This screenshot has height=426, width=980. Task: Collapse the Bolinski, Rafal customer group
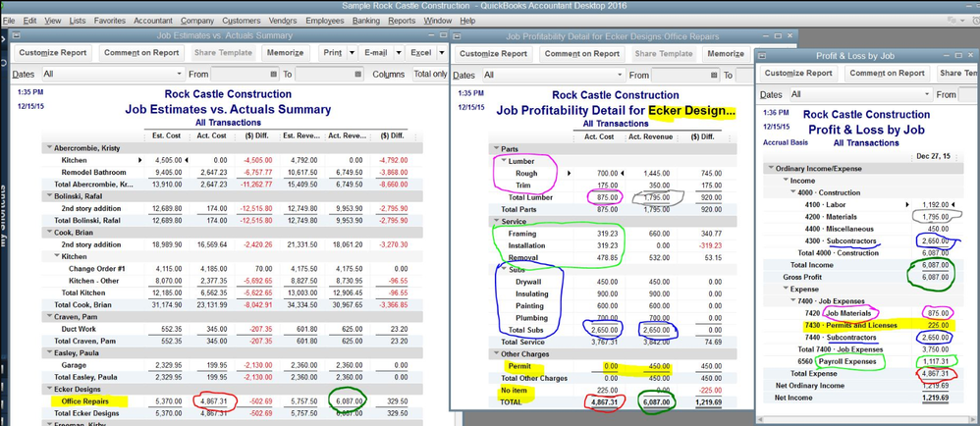coord(49,196)
